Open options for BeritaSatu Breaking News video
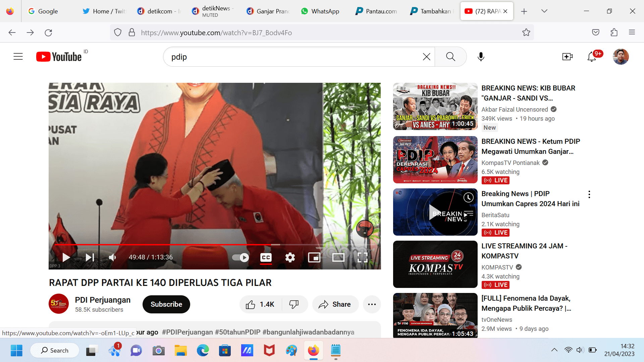The width and height of the screenshot is (644, 362). click(x=589, y=194)
